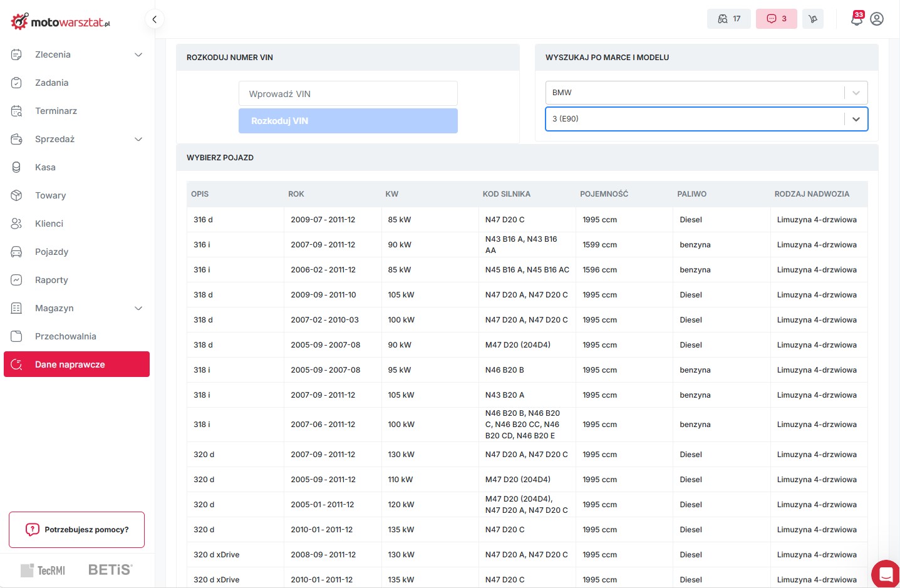Image resolution: width=900 pixels, height=588 pixels.
Task: Go to Terminarz in sidebar
Action: [56, 111]
